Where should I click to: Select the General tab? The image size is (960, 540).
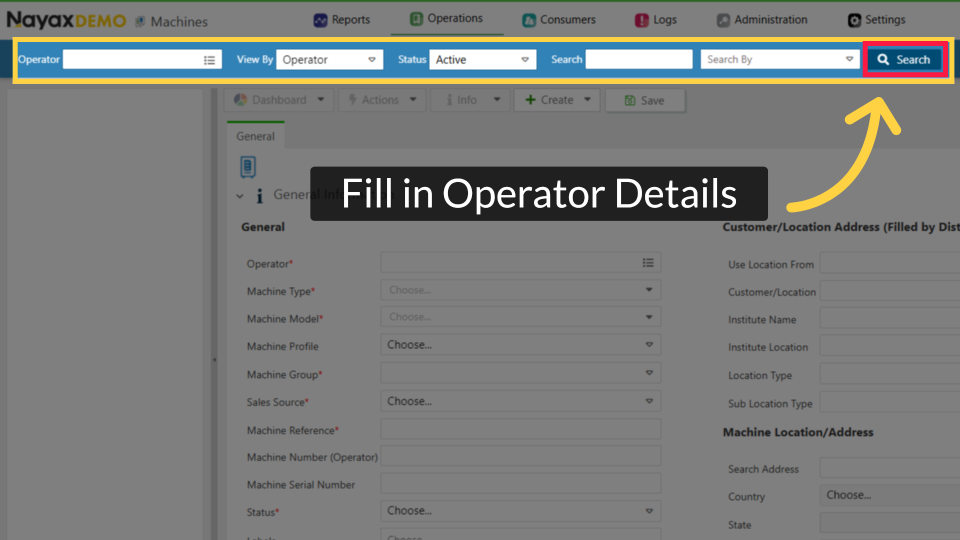point(255,137)
